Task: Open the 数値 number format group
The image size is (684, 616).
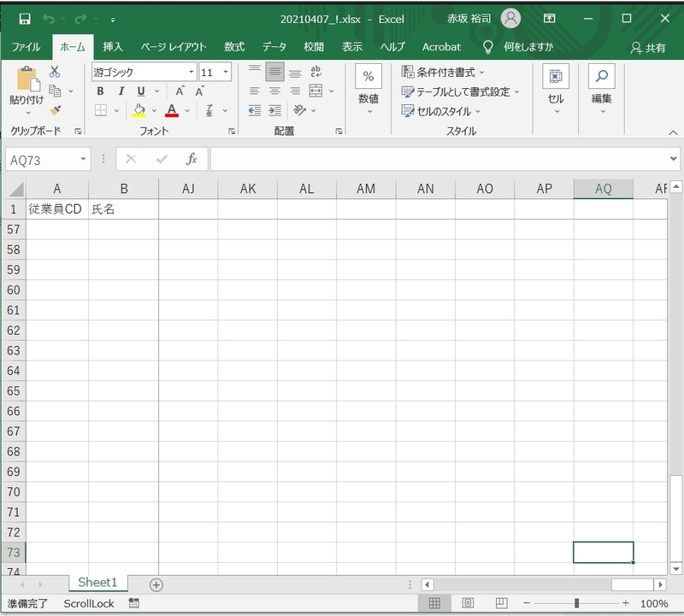Action: pos(369,90)
